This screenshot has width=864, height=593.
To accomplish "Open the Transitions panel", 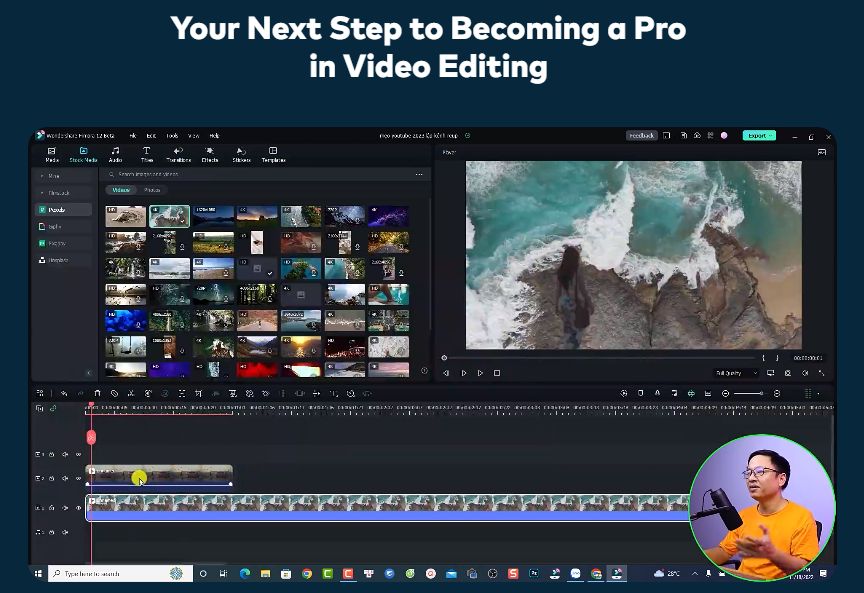I will 177,155.
